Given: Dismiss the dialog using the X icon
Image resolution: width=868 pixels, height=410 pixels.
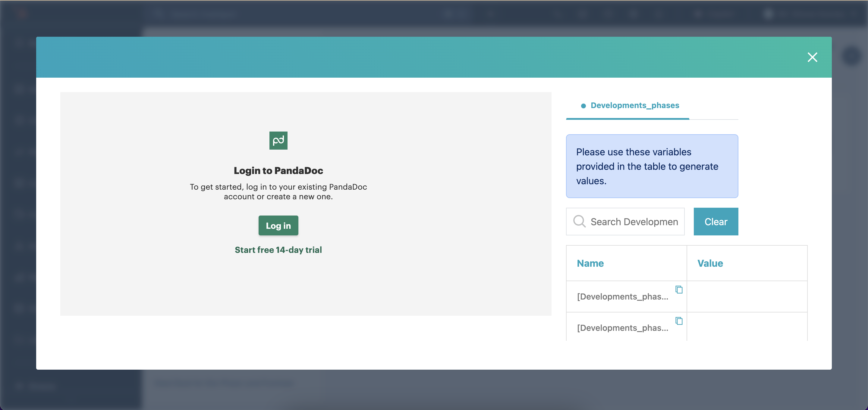Looking at the screenshot, I should (x=813, y=57).
